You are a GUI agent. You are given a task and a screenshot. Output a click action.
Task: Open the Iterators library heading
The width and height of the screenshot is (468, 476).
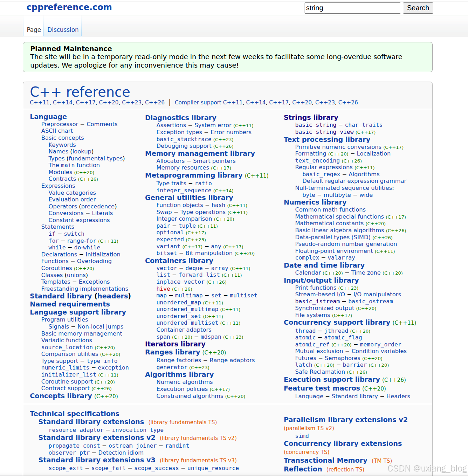(x=175, y=344)
